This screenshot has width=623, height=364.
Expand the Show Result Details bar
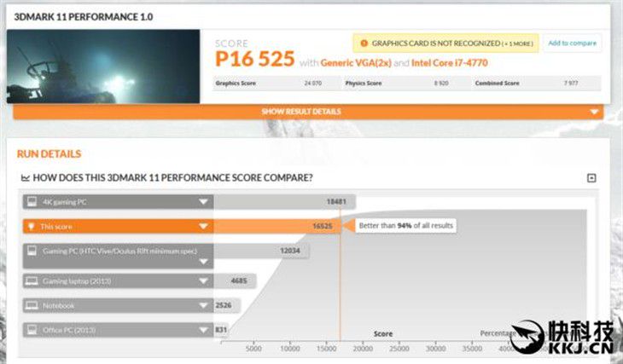tap(308, 112)
